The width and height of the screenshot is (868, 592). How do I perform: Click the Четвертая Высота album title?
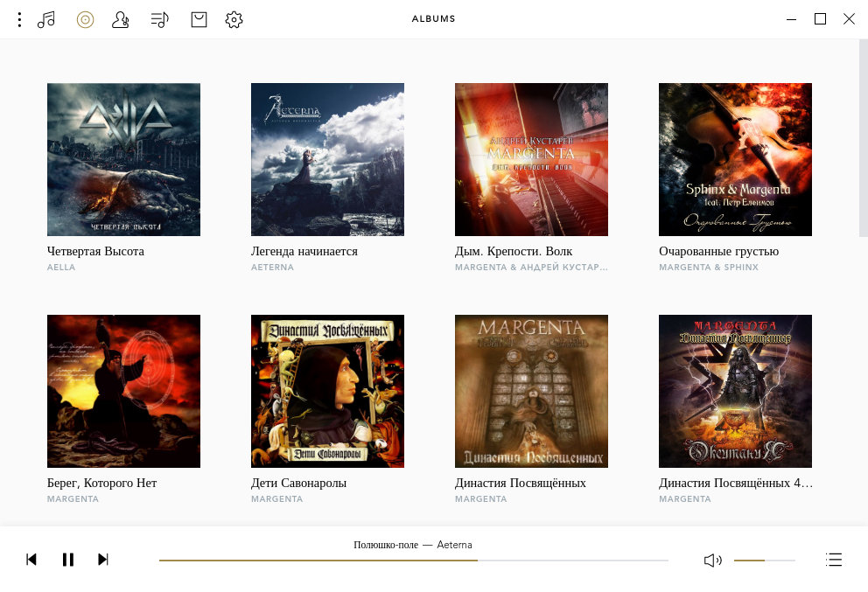95,251
